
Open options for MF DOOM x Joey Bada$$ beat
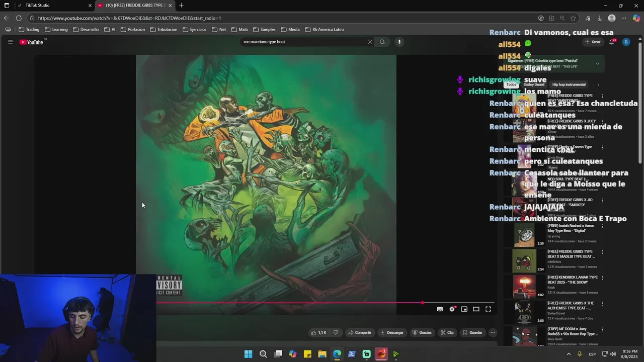click(602, 330)
